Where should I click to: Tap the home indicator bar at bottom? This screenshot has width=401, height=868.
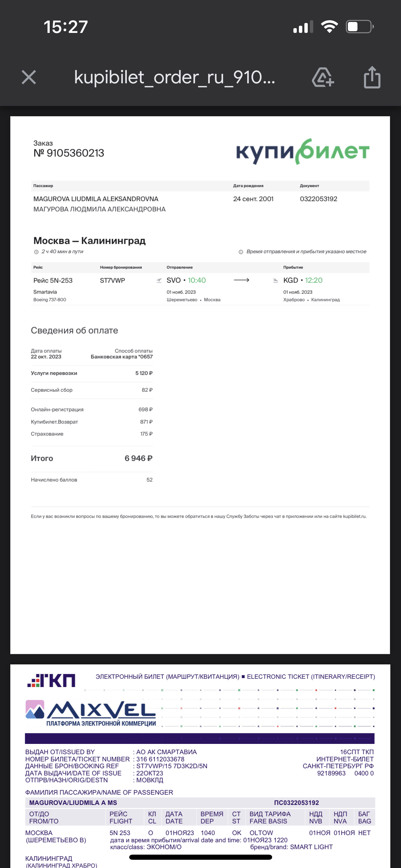click(200, 857)
